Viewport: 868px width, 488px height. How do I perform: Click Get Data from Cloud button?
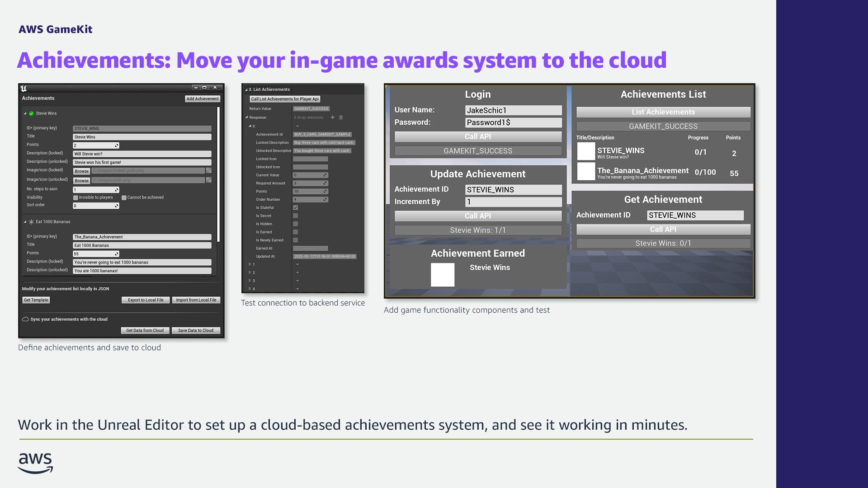(145, 330)
